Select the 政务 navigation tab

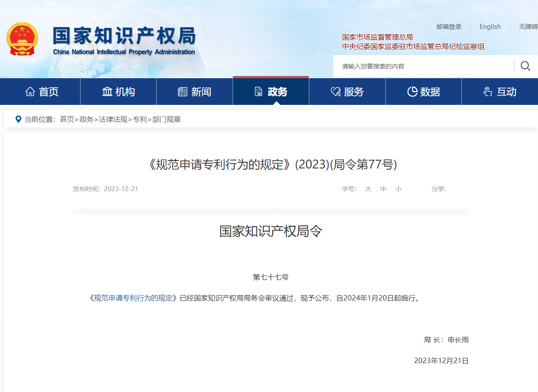click(x=271, y=92)
